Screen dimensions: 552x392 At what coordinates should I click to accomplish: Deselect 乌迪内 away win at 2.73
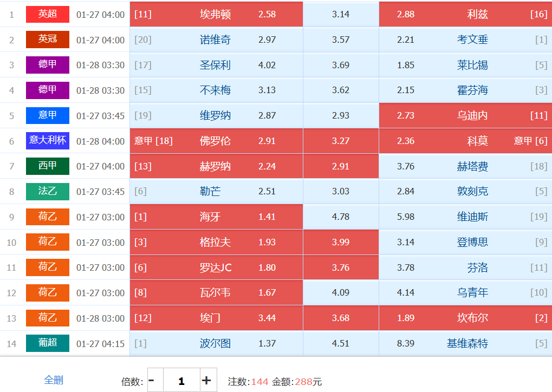tap(465, 115)
